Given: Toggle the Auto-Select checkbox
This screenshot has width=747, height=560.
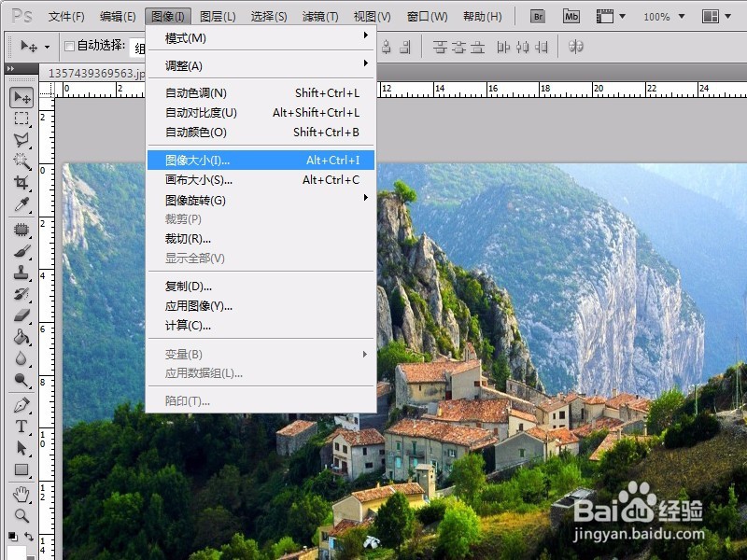Looking at the screenshot, I should [69, 46].
